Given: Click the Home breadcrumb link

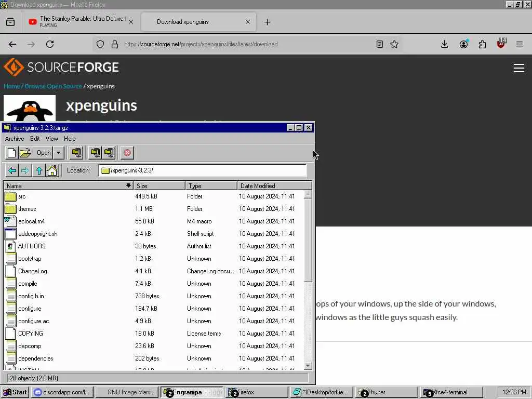Looking at the screenshot, I should [11, 86].
